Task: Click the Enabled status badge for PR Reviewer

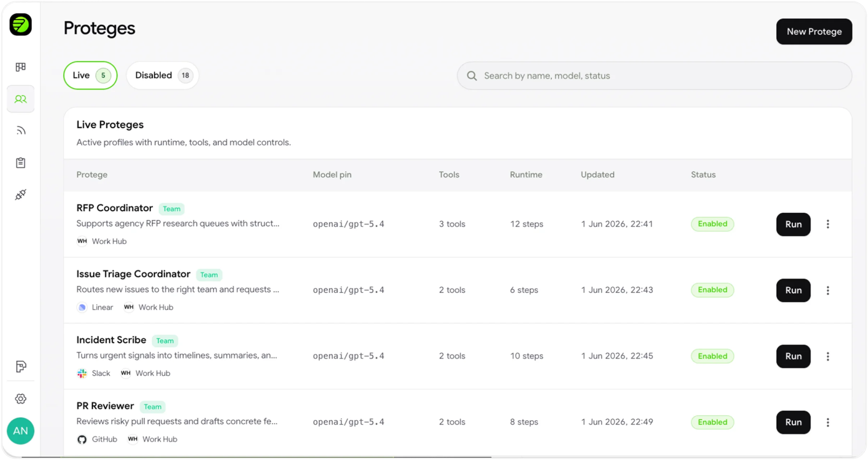Action: (x=712, y=422)
